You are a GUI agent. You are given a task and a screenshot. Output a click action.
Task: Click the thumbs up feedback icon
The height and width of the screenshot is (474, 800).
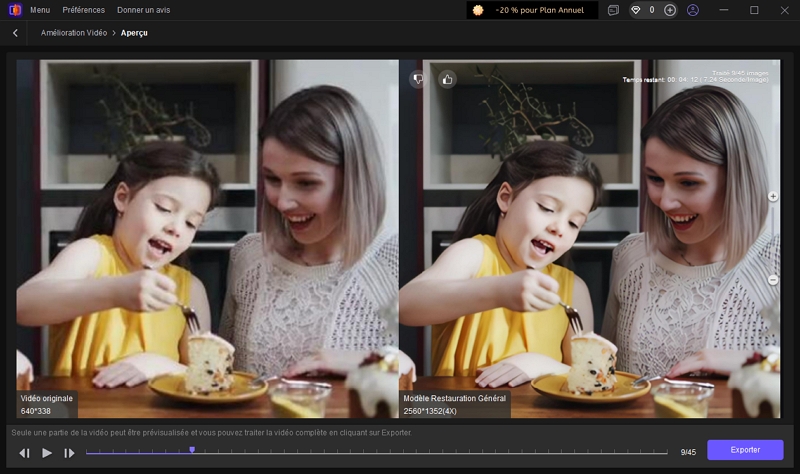tap(447, 78)
